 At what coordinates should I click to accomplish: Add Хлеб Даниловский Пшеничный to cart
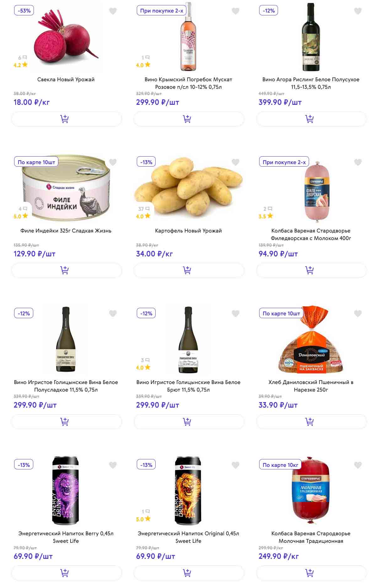coord(311,421)
